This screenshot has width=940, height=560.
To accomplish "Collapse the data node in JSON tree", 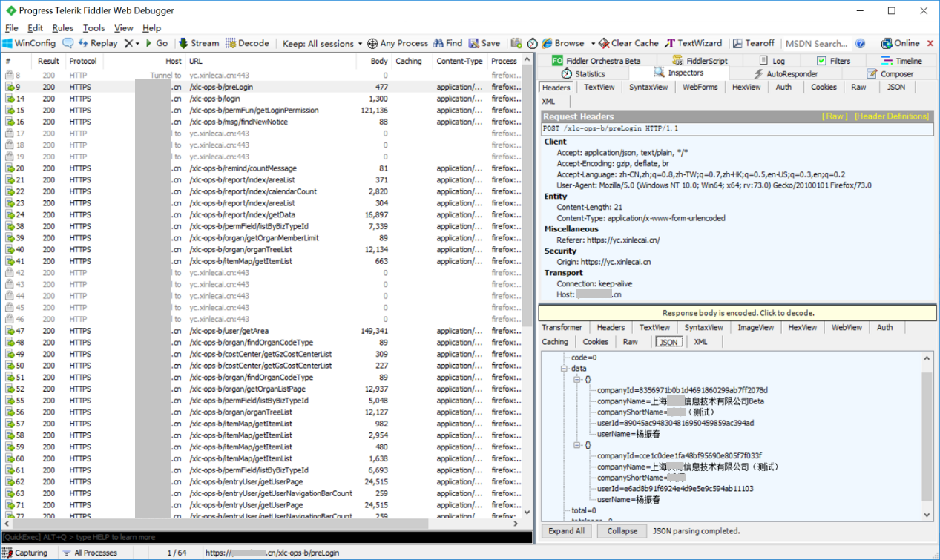I will pyautogui.click(x=565, y=369).
